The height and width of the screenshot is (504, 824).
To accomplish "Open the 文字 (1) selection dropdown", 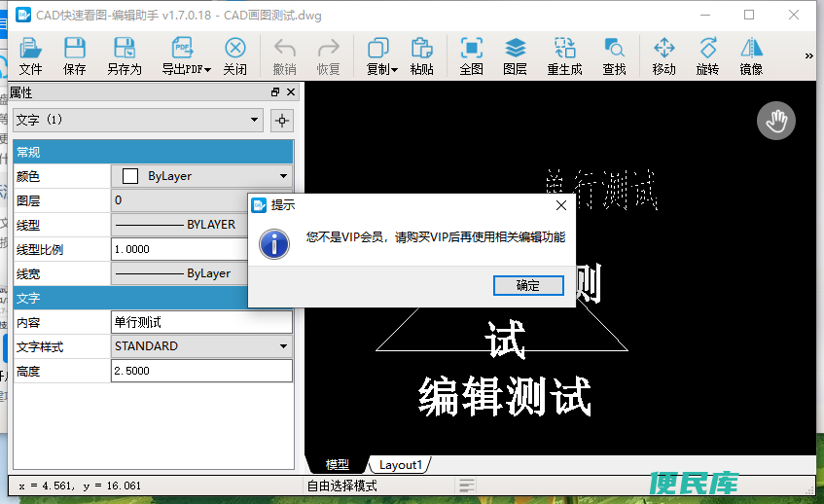I will click(138, 120).
